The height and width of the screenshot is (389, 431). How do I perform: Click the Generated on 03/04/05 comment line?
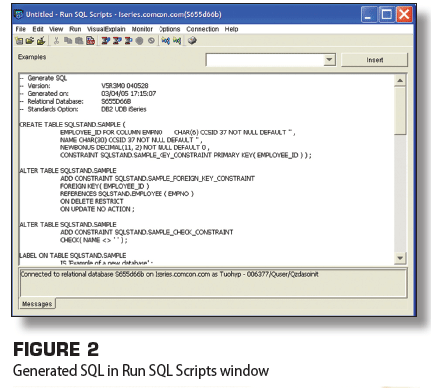pyautogui.click(x=88, y=93)
